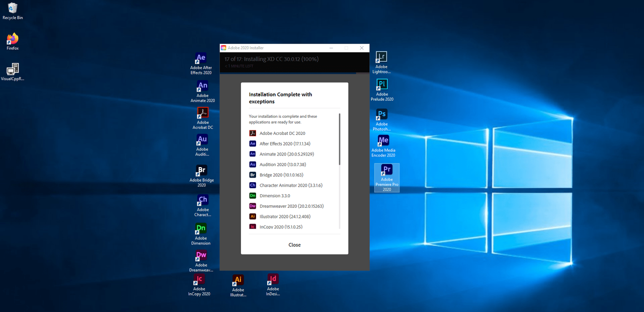
Task: Select Adobe InDesign desktop shortcut
Action: 273,285
